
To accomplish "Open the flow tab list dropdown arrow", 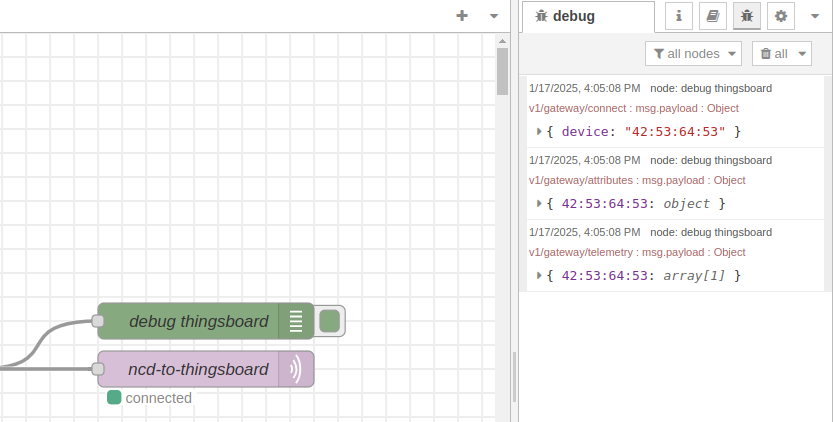I will point(493,16).
